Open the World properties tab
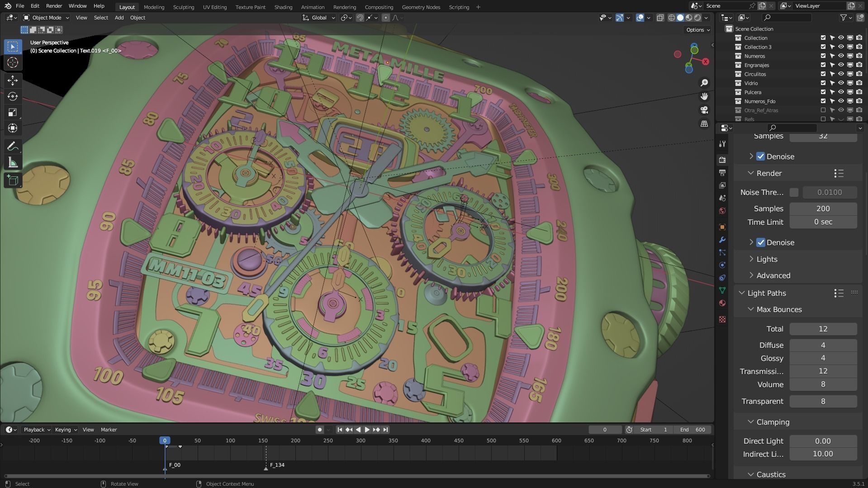 tap(722, 211)
